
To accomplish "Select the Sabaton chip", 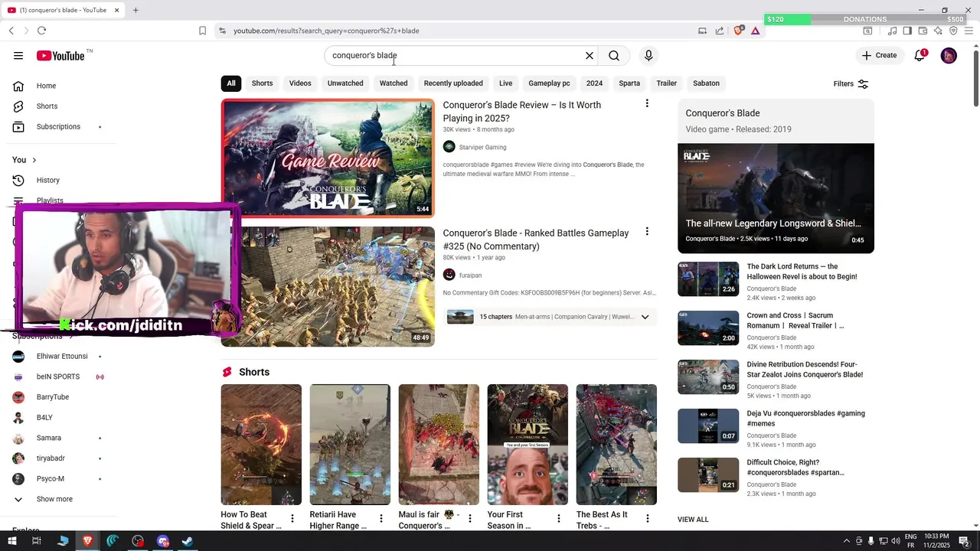I will 706,83.
